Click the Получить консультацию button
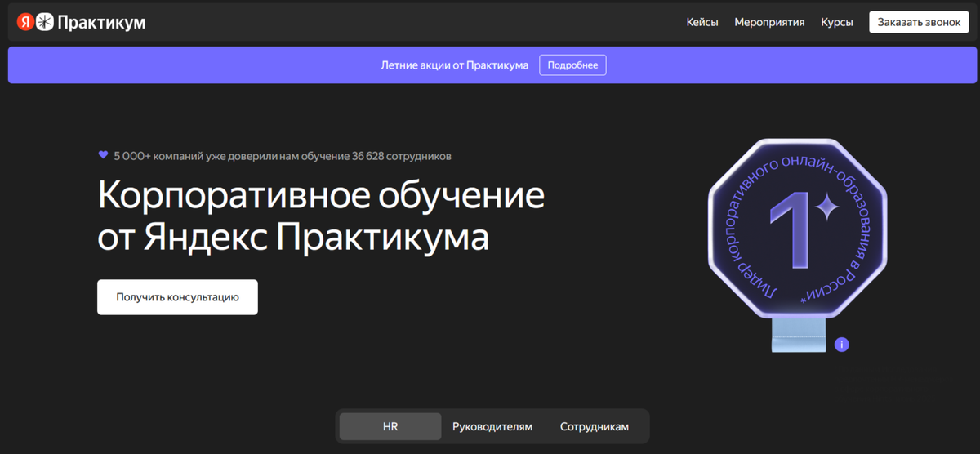The width and height of the screenshot is (980, 454). click(177, 297)
